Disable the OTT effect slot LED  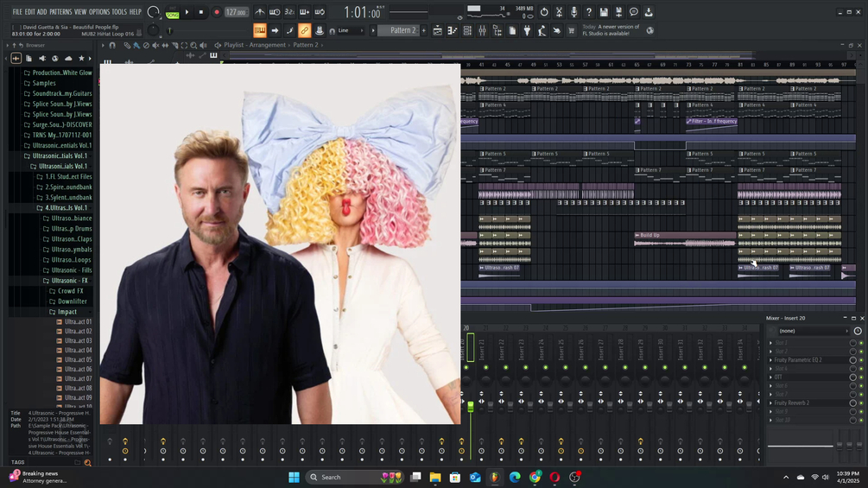(861, 377)
